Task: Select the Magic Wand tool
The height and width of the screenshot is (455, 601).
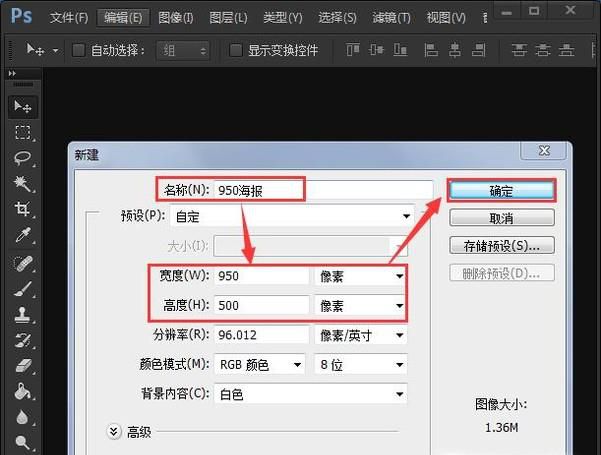Action: [23, 184]
